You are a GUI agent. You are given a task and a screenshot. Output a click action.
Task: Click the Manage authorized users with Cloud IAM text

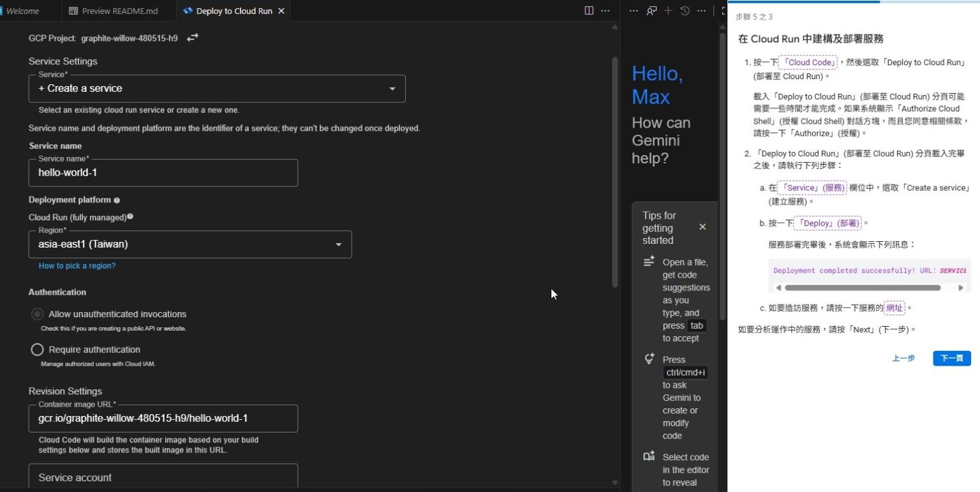98,364
